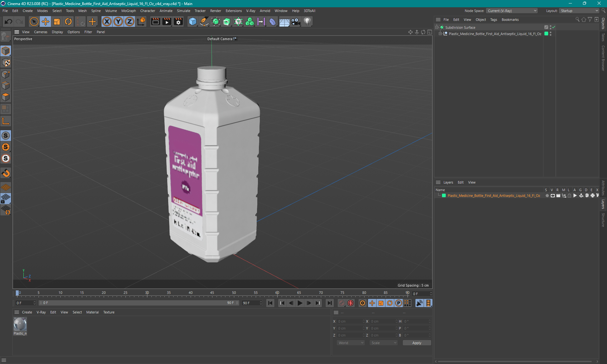Open Objects panel Tags menu
This screenshot has height=364, width=607.
pyautogui.click(x=494, y=20)
